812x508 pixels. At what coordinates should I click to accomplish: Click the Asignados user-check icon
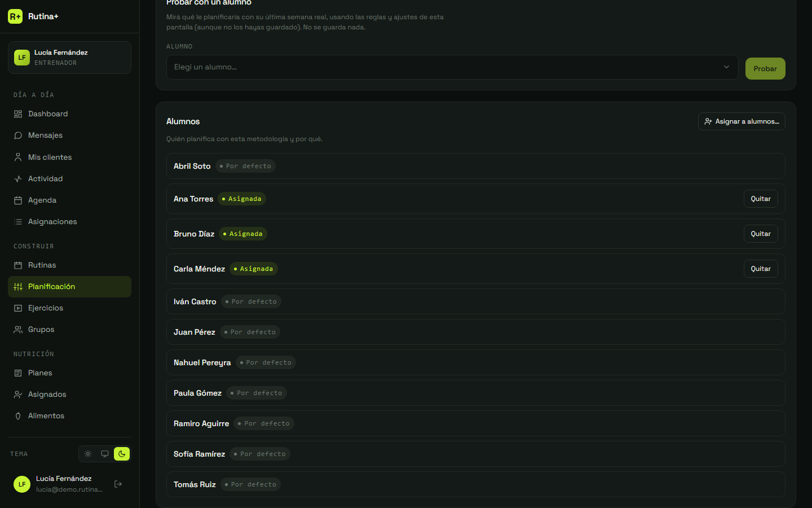pyautogui.click(x=18, y=395)
